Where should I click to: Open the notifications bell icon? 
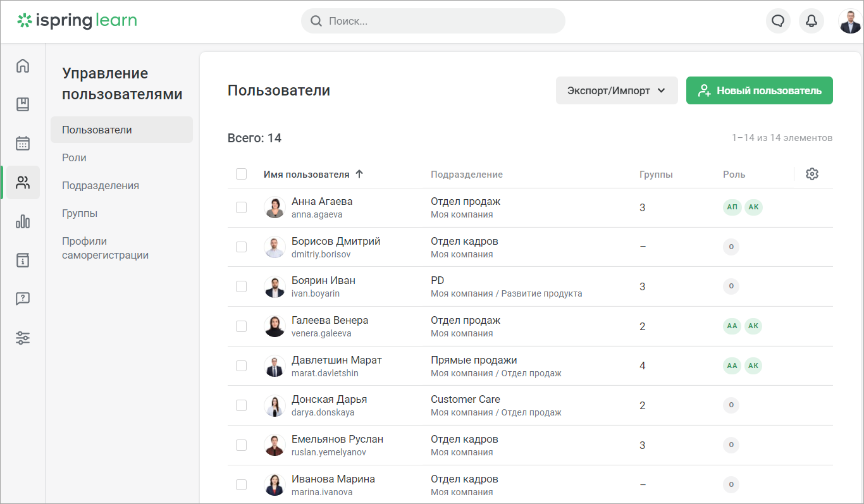[x=812, y=21]
